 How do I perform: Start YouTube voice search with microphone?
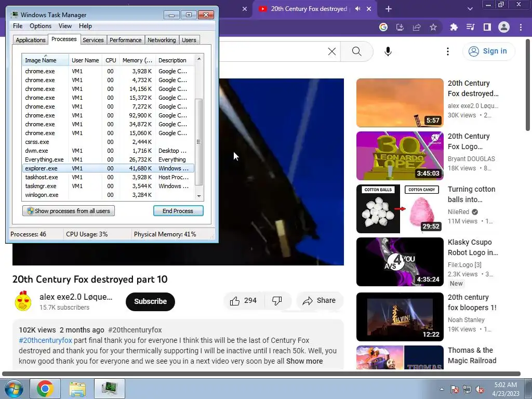[x=388, y=51]
